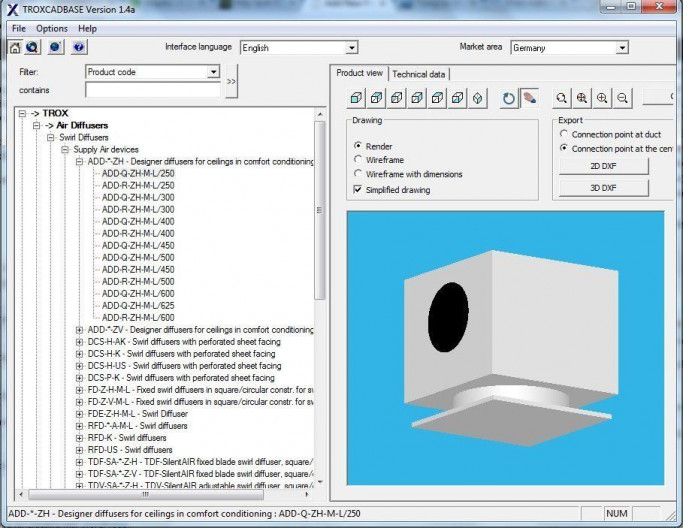
Task: Expand the DCS-H-AK swirl diffusers group
Action: click(x=79, y=342)
